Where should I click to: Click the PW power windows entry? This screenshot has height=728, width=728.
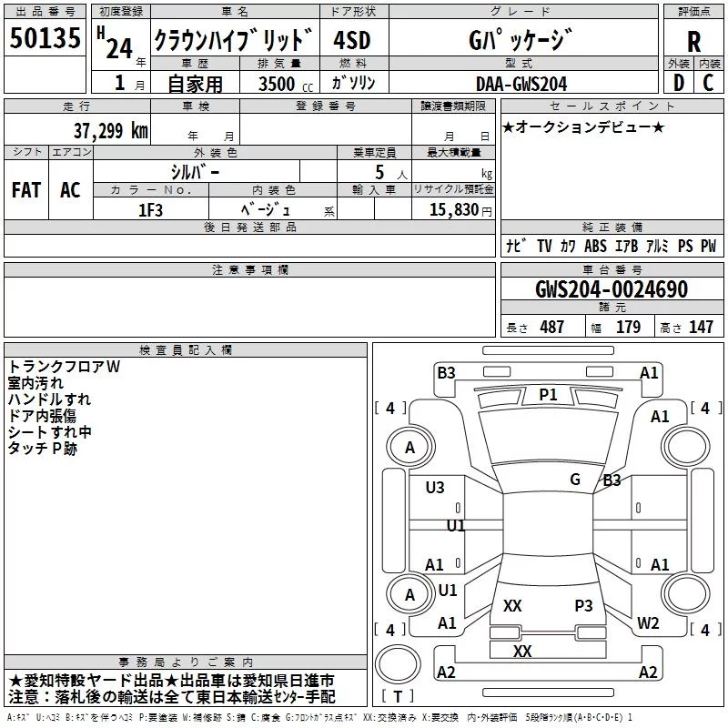point(709,246)
